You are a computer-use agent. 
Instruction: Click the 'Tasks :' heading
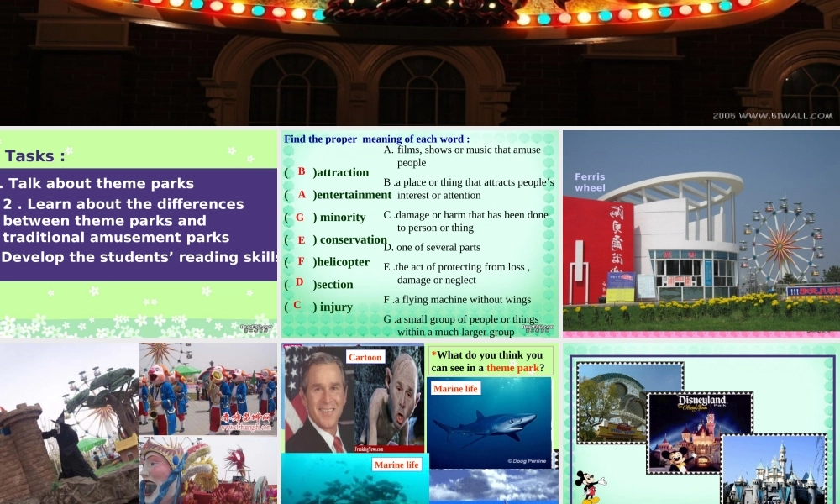point(35,156)
